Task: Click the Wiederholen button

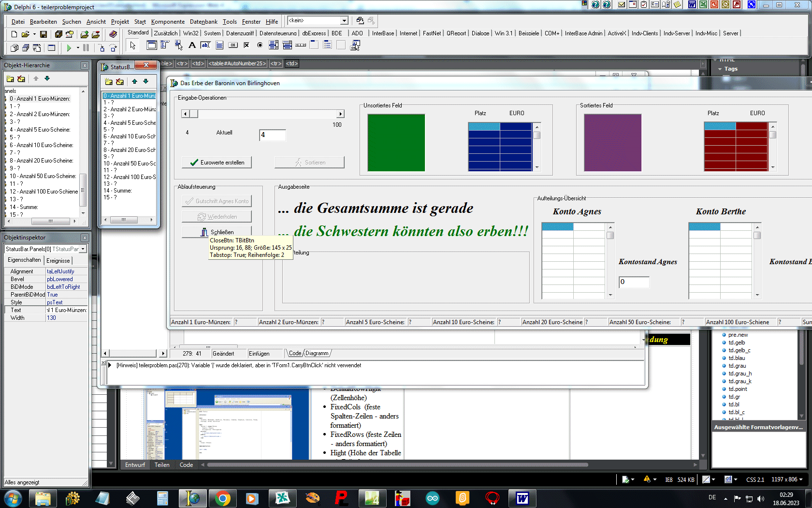Action: pyautogui.click(x=217, y=217)
